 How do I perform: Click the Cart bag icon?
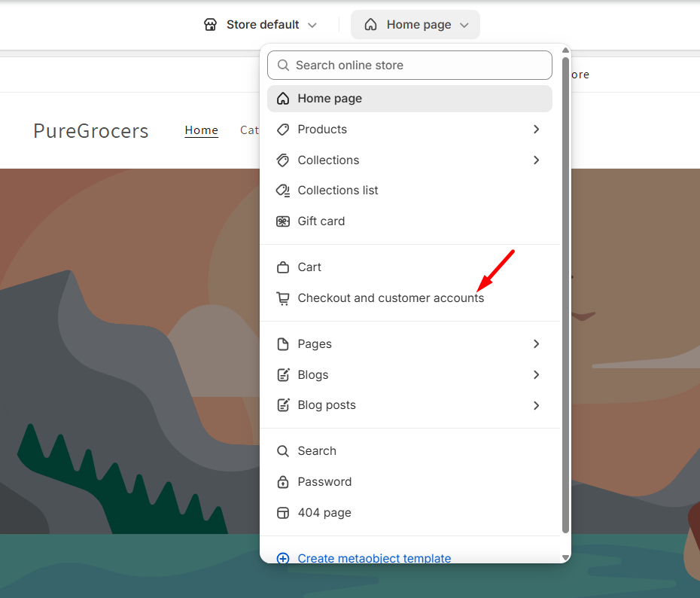pos(283,267)
